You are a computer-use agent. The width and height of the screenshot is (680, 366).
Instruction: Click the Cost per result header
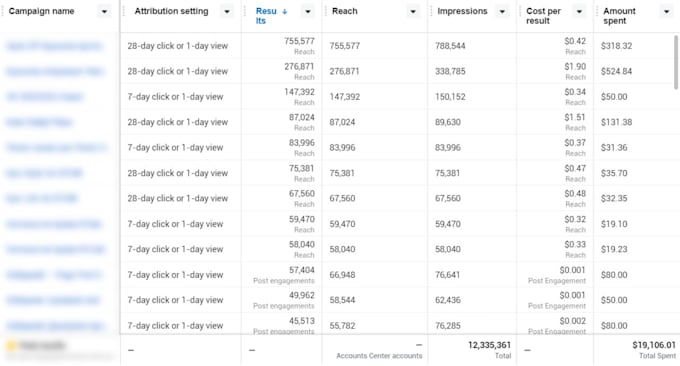[543, 16]
